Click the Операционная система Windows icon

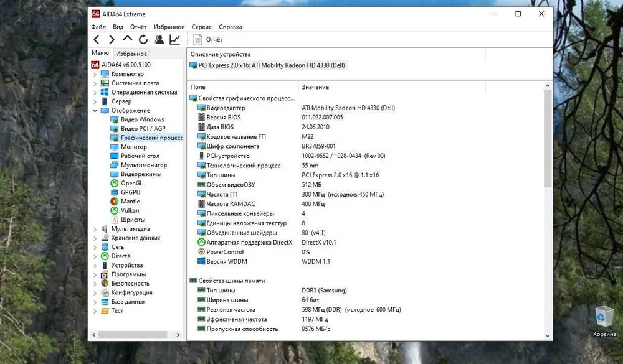pyautogui.click(x=105, y=92)
